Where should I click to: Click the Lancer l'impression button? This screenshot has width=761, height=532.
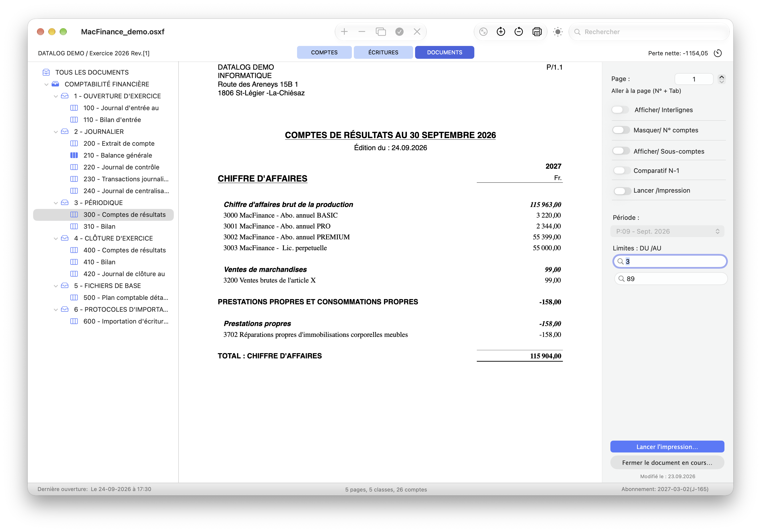point(667,447)
